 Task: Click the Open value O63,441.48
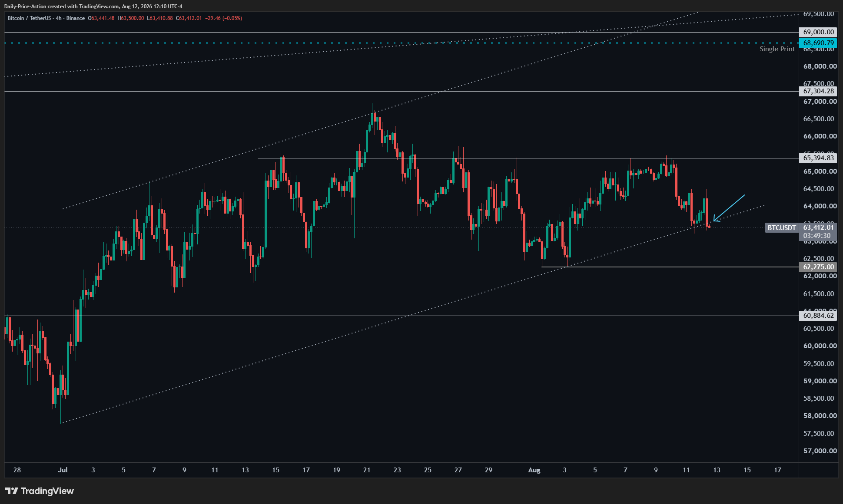(x=101, y=18)
